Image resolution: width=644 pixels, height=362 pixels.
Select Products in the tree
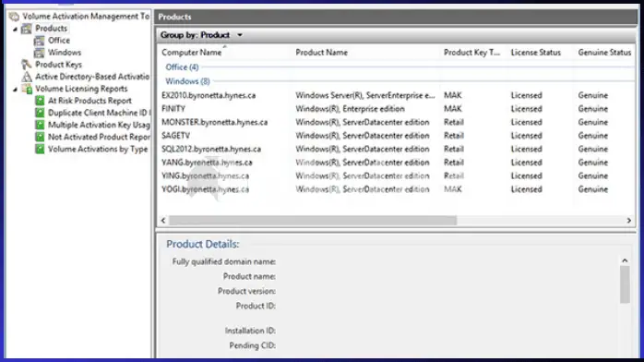(51, 29)
